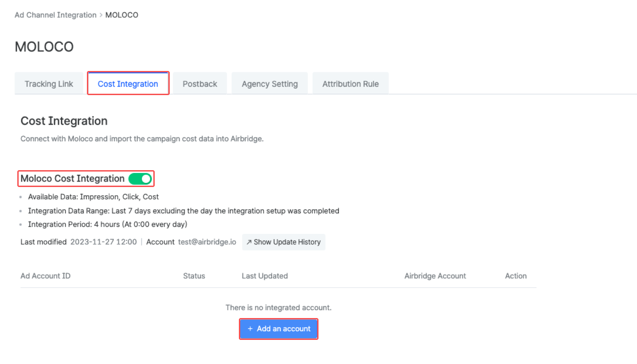Click the Moloco Cost Integration label
The width and height of the screenshot is (637, 364).
click(72, 179)
